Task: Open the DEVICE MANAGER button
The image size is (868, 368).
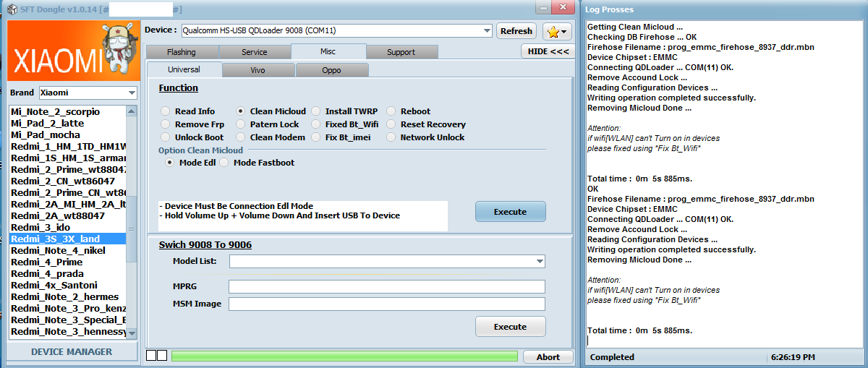Action: pyautogui.click(x=72, y=352)
